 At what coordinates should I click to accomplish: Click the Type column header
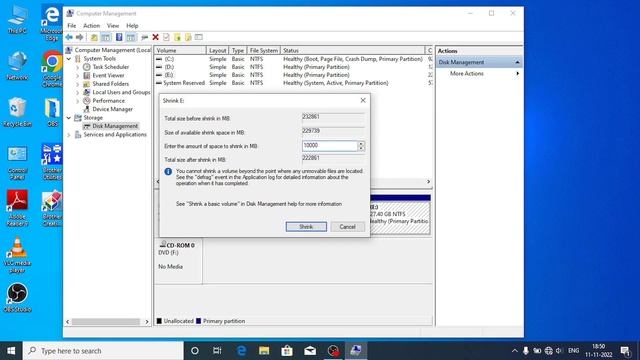238,51
